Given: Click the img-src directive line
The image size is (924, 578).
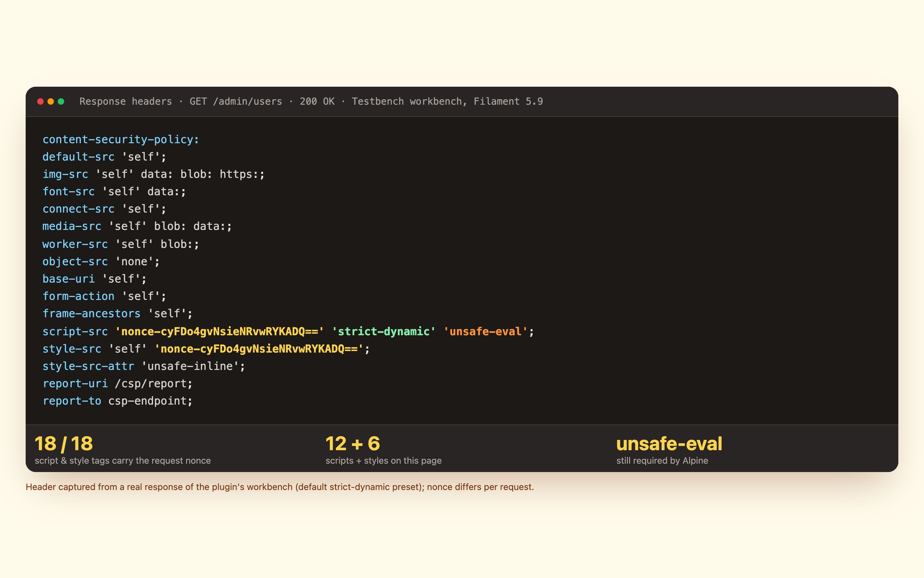Looking at the screenshot, I should 153,174.
